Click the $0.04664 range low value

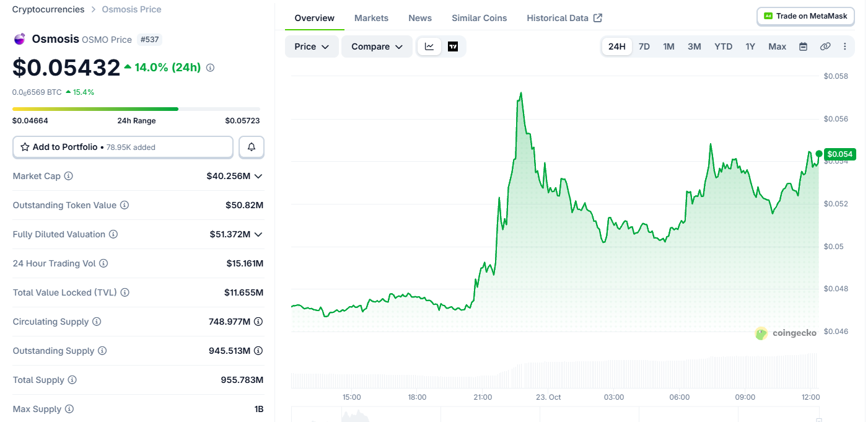click(x=30, y=121)
